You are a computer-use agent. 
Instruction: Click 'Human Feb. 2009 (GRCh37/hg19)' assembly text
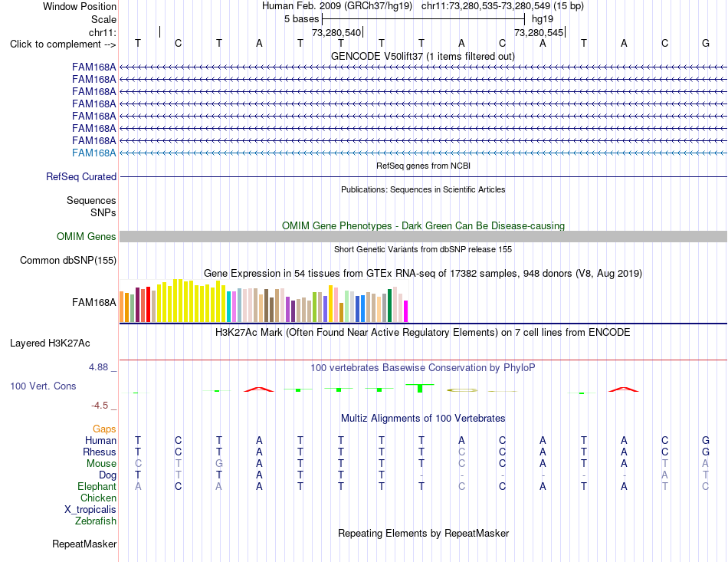tap(337, 6)
